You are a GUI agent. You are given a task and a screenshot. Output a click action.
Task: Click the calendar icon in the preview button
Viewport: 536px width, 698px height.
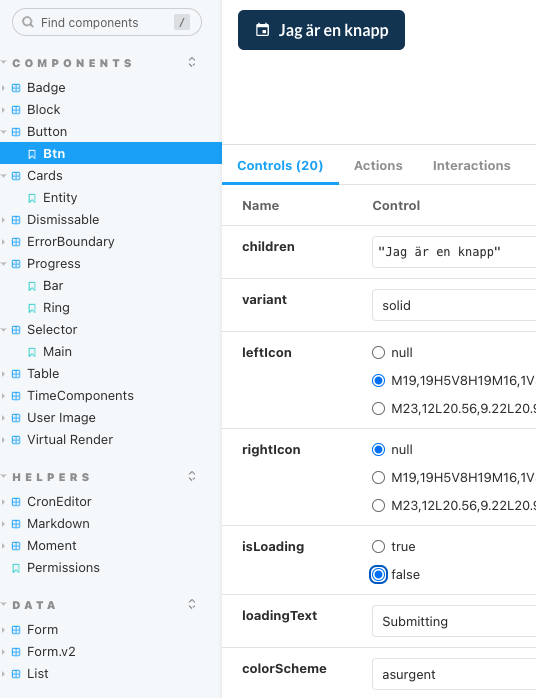click(x=262, y=30)
